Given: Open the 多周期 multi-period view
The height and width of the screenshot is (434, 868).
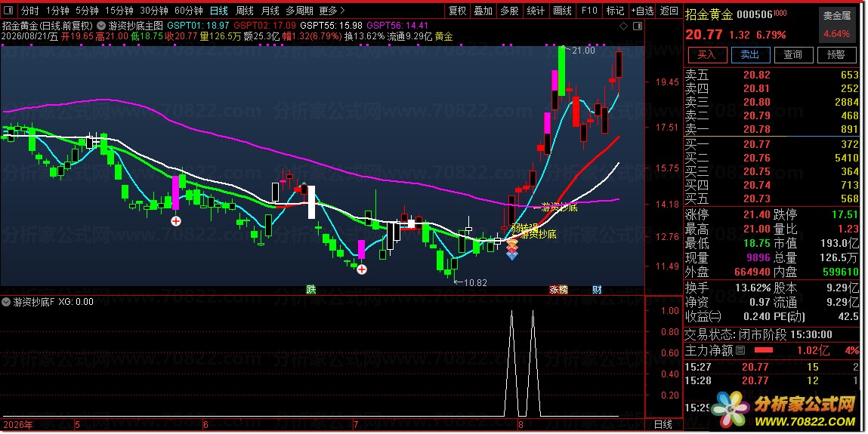Looking at the screenshot, I should (x=299, y=11).
